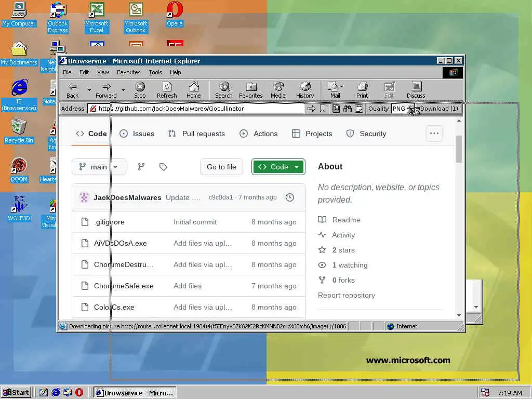Screen dimensions: 532x399
Task: Open the green Code dropdown
Action: [x=278, y=167]
